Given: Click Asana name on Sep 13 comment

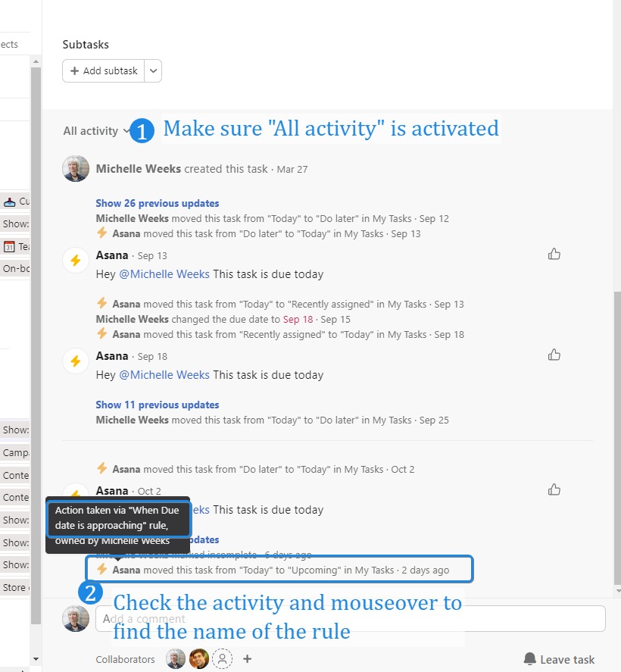Looking at the screenshot, I should pos(112,255).
